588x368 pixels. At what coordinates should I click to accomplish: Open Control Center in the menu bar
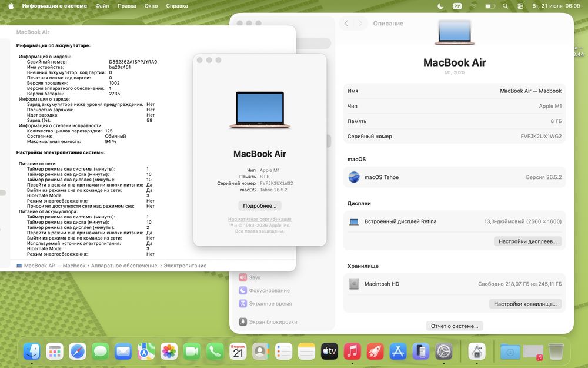coord(520,6)
